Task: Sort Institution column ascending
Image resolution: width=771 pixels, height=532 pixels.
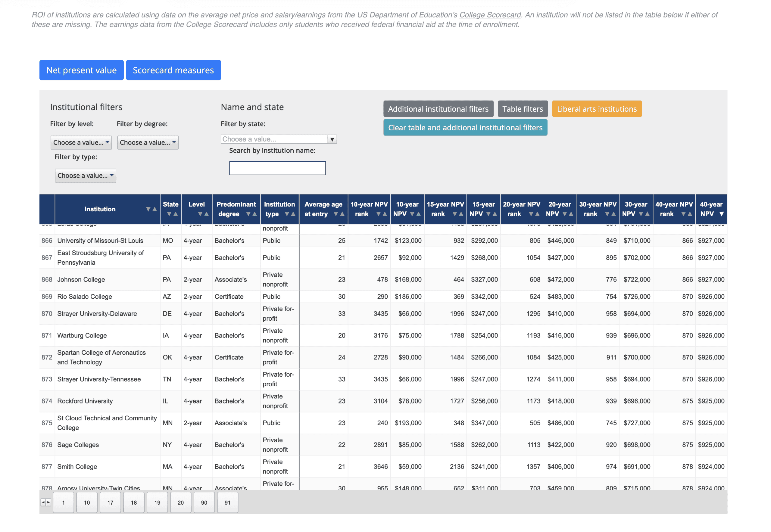Action: tap(155, 209)
